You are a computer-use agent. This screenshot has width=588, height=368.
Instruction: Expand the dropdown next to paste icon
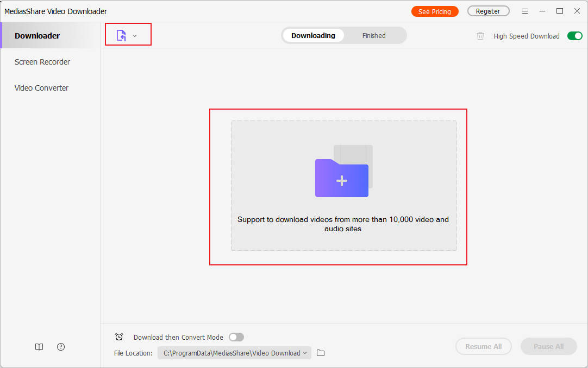point(135,34)
